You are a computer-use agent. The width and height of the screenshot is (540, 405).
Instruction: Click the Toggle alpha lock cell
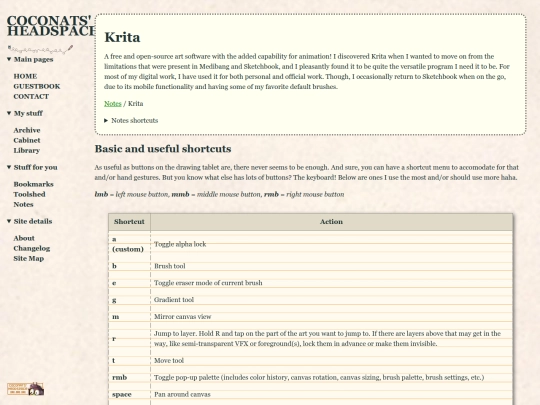pyautogui.click(x=331, y=244)
